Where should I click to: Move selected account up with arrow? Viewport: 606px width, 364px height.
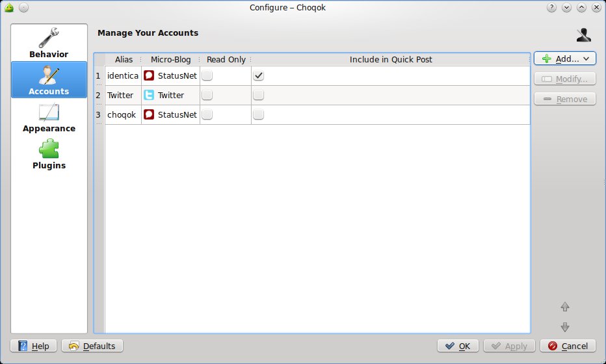pos(564,307)
